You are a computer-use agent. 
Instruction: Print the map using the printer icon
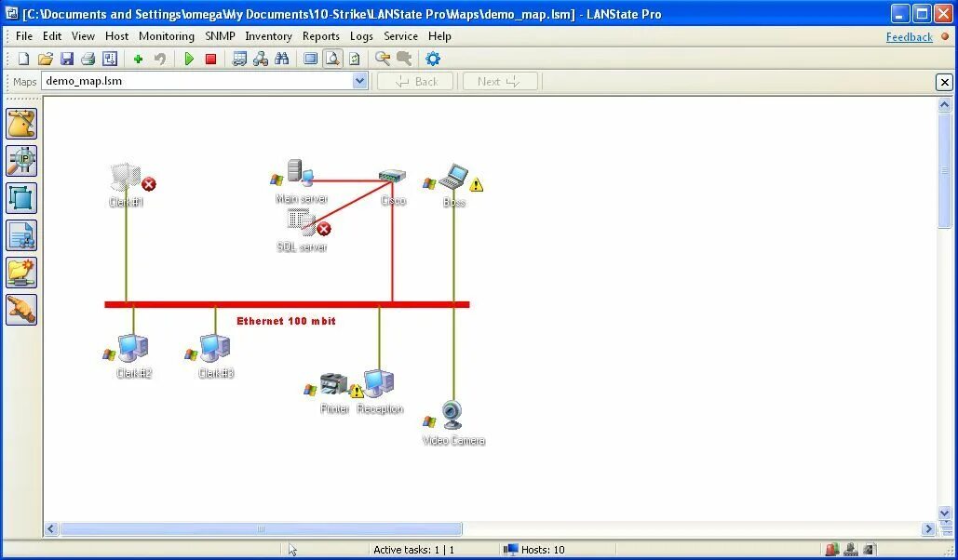tap(88, 59)
